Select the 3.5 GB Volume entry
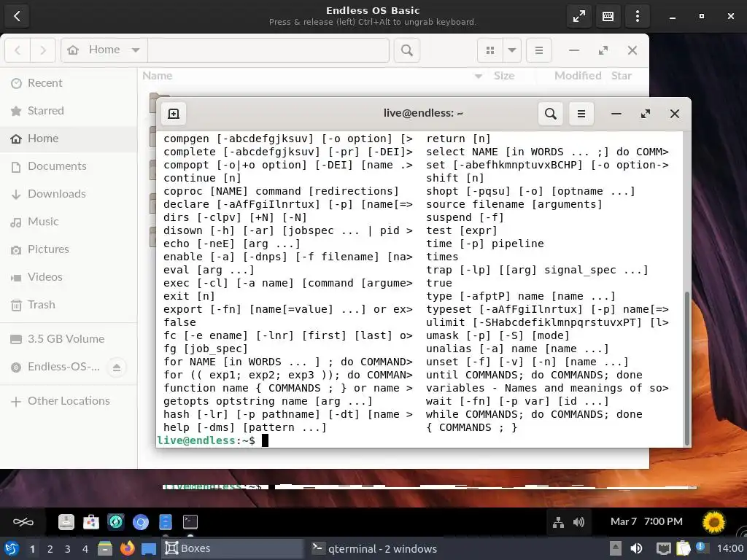This screenshot has width=747, height=560. tap(69, 338)
